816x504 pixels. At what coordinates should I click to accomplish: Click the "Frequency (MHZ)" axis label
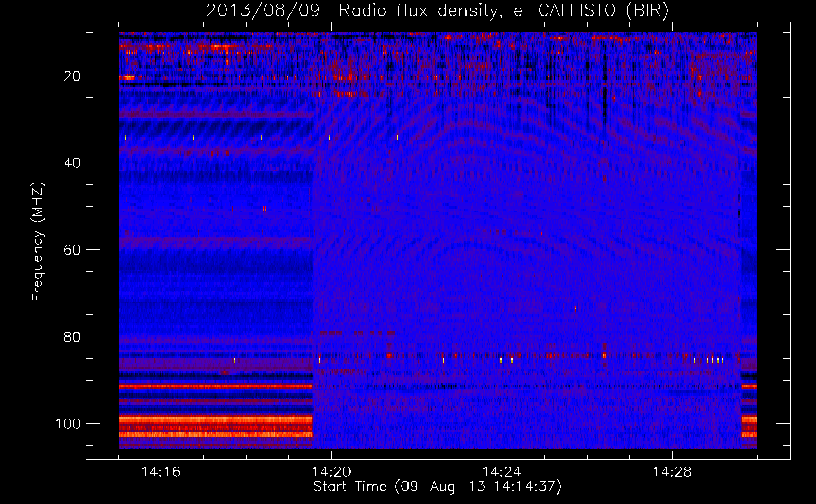[x=38, y=241]
